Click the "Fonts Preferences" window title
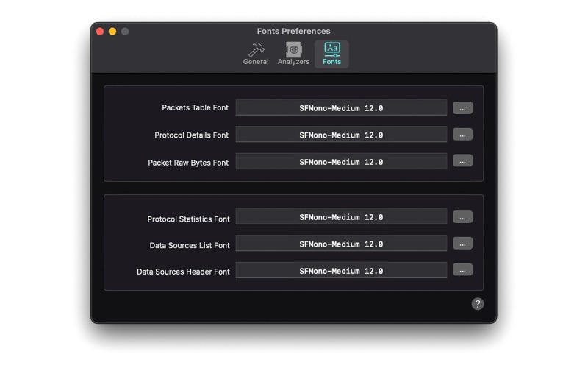This screenshot has height=368, width=588. coord(293,31)
